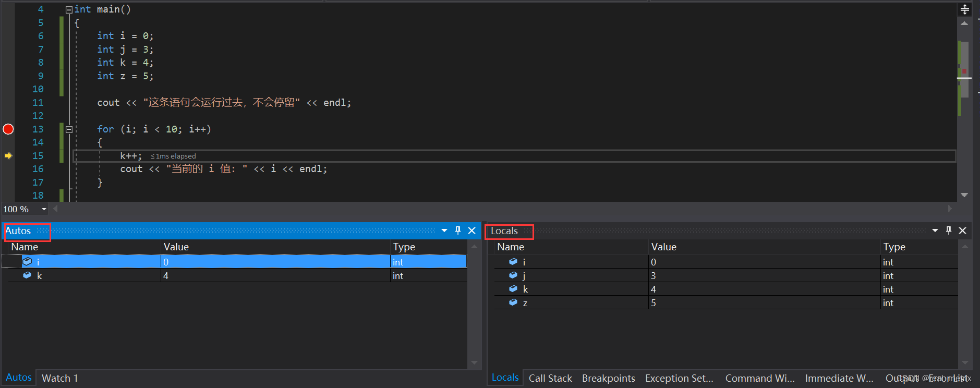Collapse the main() function outline
The width and height of the screenshot is (980, 388).
(69, 9)
